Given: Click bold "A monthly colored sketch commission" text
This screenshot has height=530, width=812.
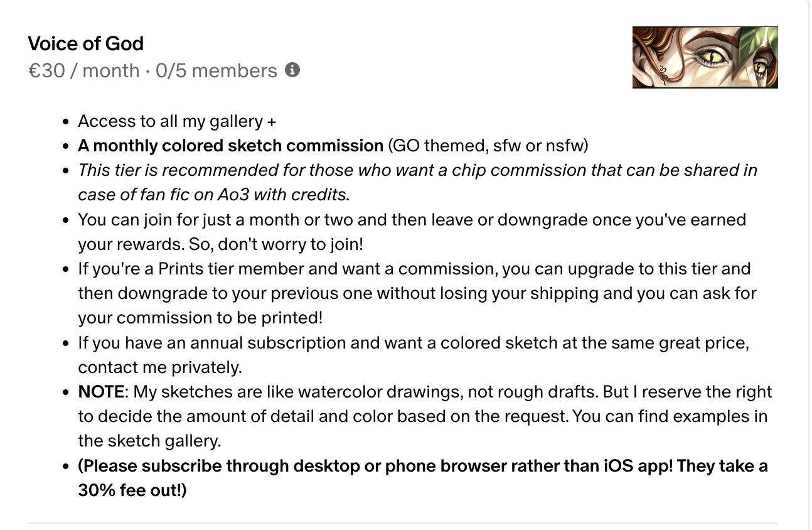Looking at the screenshot, I should pyautogui.click(x=230, y=146).
